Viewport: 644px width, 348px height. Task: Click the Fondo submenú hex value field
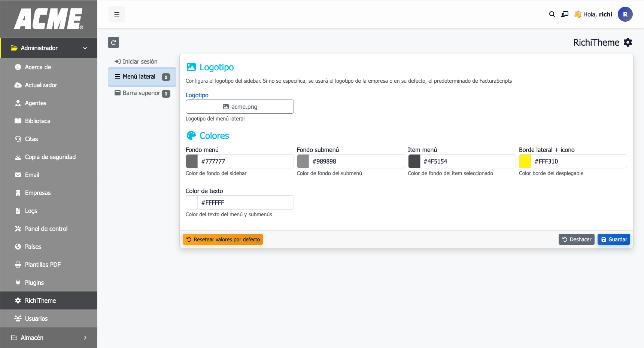357,161
